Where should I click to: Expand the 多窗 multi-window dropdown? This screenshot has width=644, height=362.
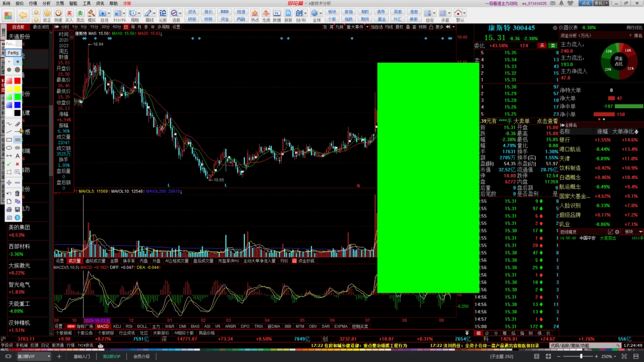449,13
